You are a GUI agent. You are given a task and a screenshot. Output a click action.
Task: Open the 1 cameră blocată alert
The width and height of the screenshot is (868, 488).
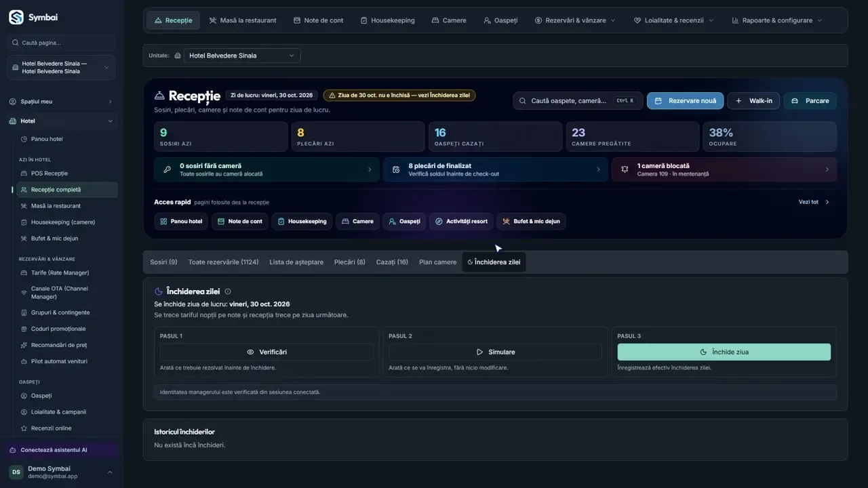click(x=724, y=169)
